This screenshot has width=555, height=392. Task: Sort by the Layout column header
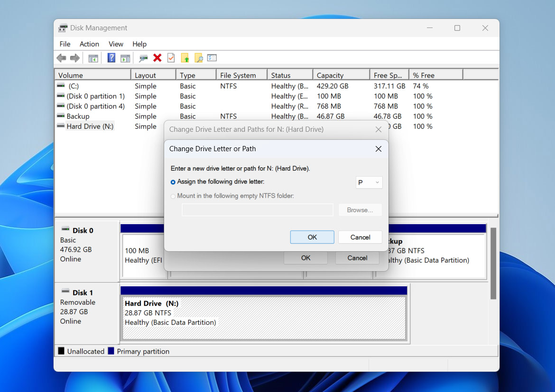coord(154,75)
